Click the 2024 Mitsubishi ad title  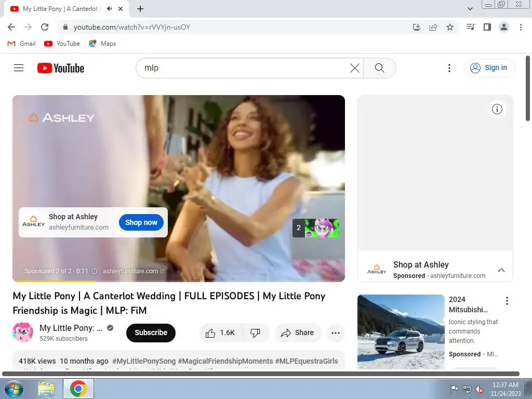tap(468, 304)
